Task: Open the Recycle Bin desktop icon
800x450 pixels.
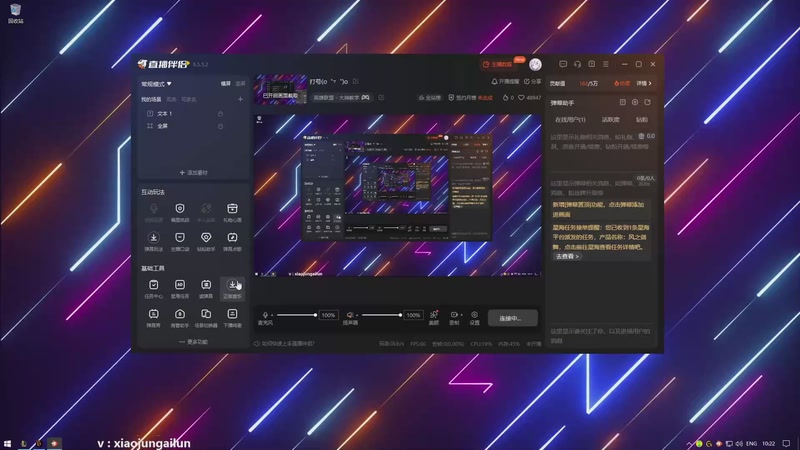Action: [15, 13]
